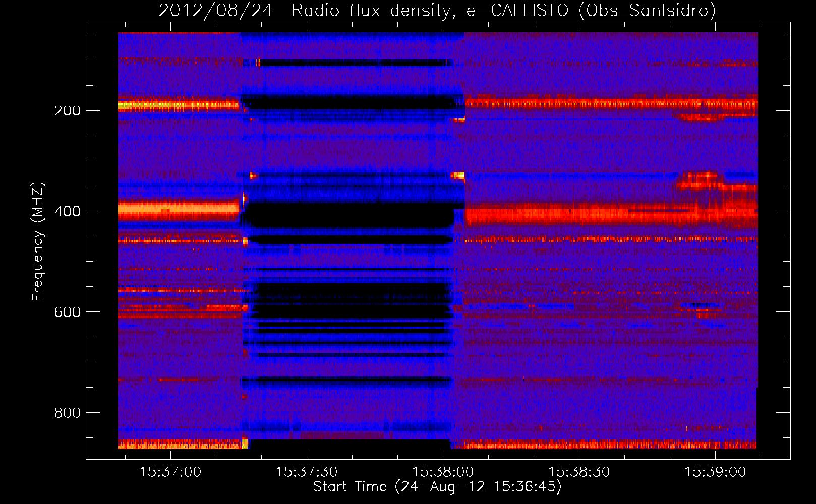The image size is (816, 504).
Task: Click the 15:38:00 time tick label
Action: point(443,472)
